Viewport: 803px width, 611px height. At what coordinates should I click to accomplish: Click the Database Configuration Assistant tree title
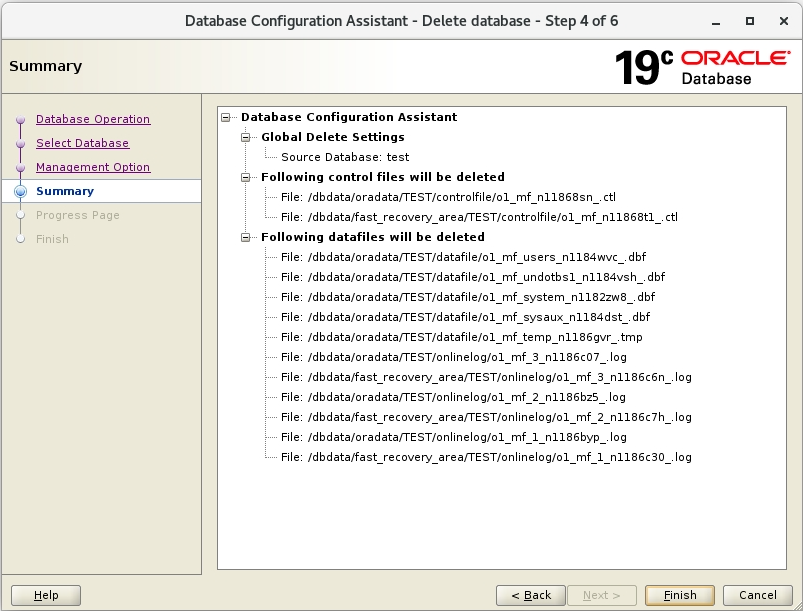coord(349,117)
